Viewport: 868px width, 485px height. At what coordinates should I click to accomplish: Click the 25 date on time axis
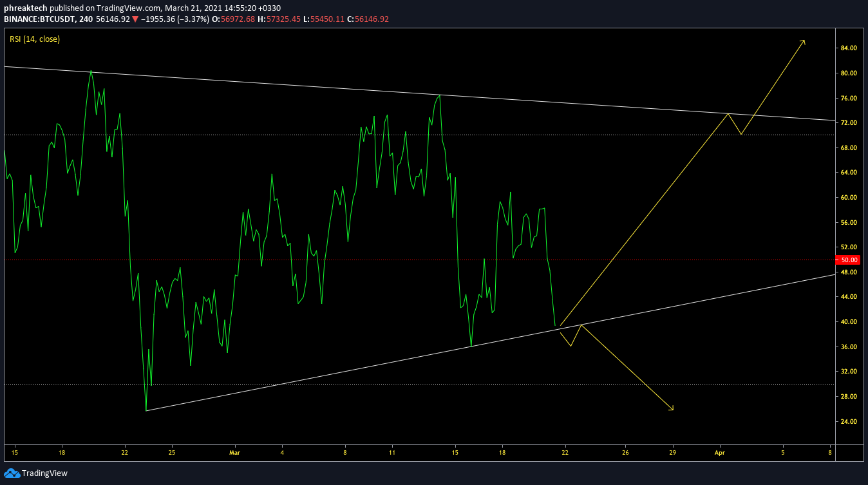click(171, 452)
